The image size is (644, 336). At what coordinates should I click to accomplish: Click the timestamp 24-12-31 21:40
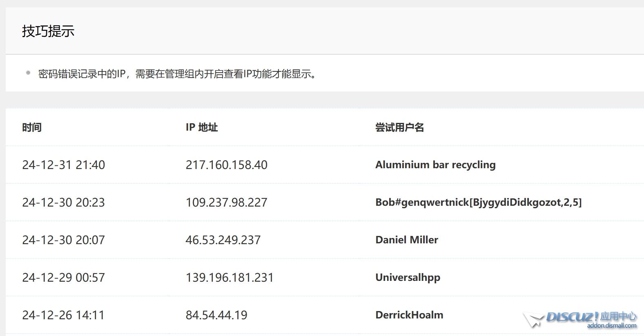click(x=63, y=165)
